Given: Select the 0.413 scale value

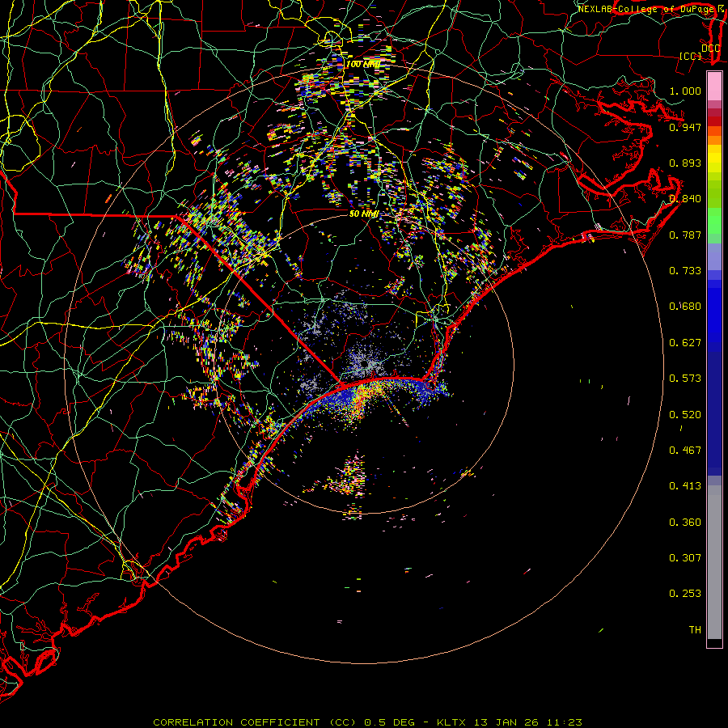Looking at the screenshot, I should point(685,486).
